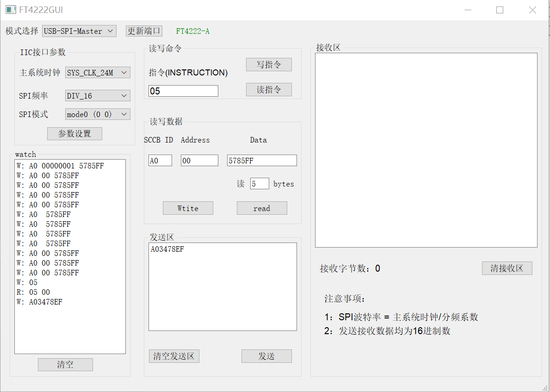Click the FT4222GUI title bar application icon

click(10, 9)
